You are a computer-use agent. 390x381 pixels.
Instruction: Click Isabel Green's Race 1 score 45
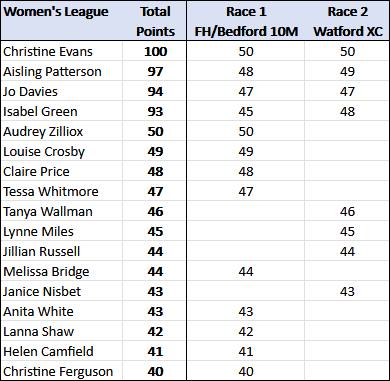[246, 111]
